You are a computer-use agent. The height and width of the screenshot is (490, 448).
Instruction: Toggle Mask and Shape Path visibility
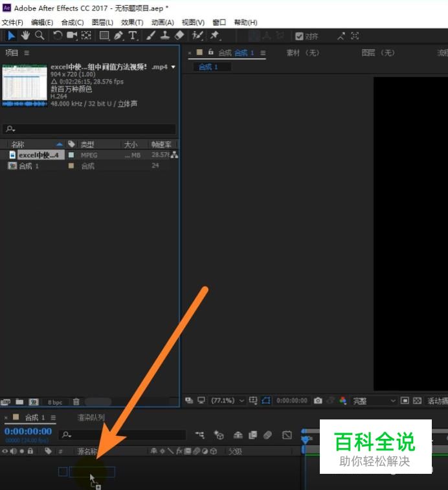(266, 401)
